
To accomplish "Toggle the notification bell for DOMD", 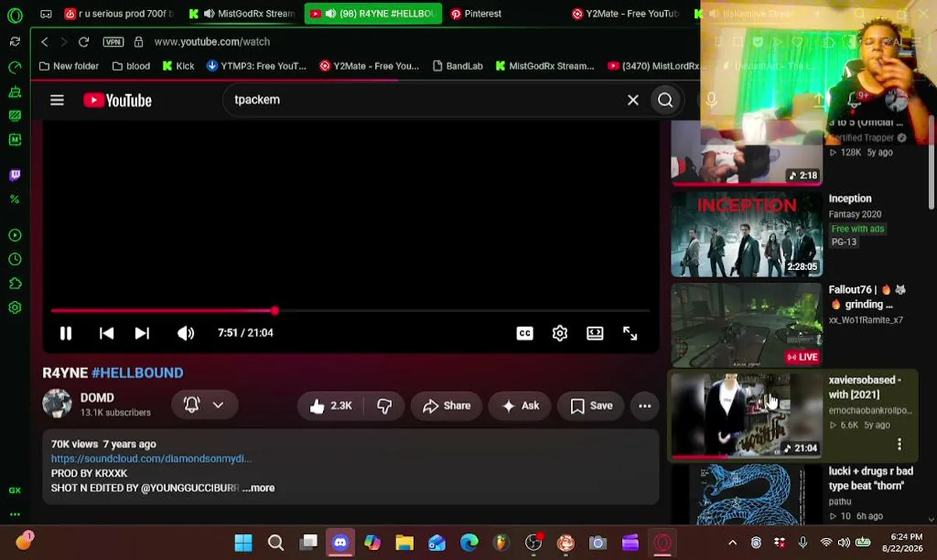I will pyautogui.click(x=191, y=404).
